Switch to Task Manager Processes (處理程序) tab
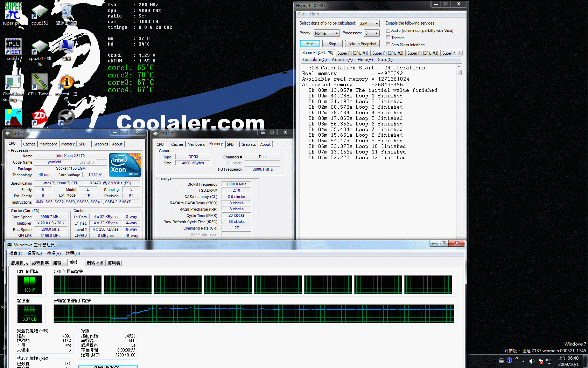Viewport: 588px width, 368px height. point(40,263)
